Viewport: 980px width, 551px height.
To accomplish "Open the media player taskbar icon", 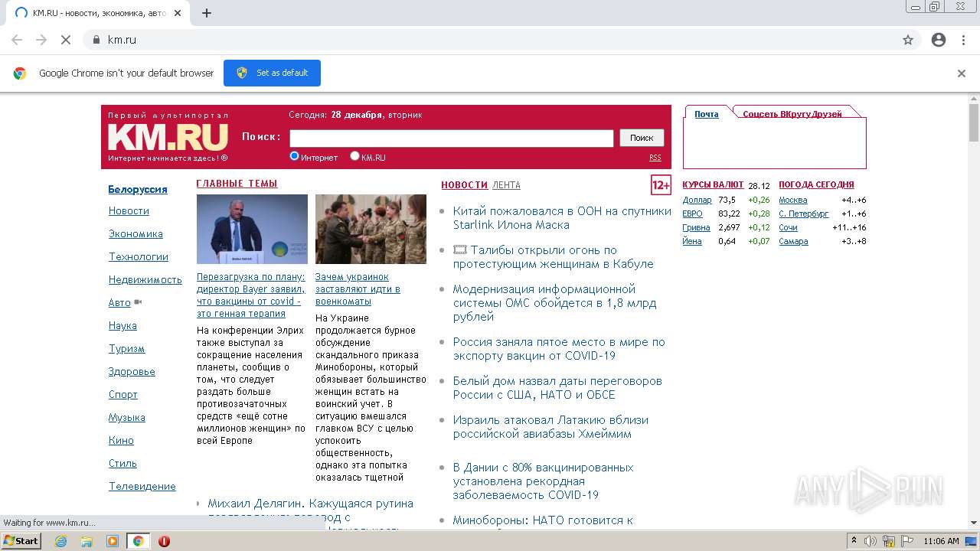I will [x=113, y=541].
